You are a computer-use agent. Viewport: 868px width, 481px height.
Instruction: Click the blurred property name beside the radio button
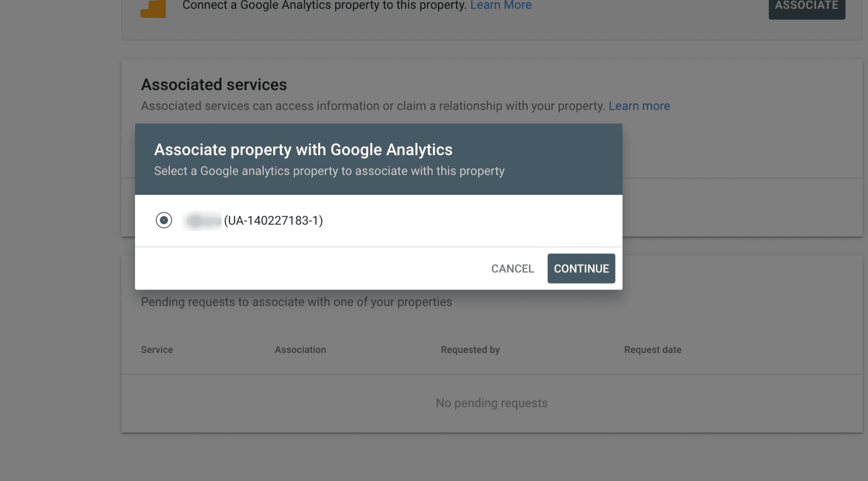[202, 221]
